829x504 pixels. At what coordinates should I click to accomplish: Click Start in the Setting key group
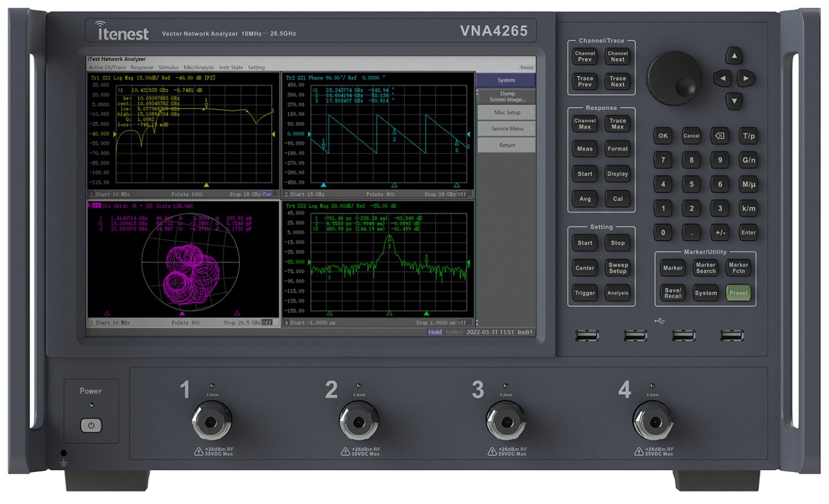click(x=585, y=243)
